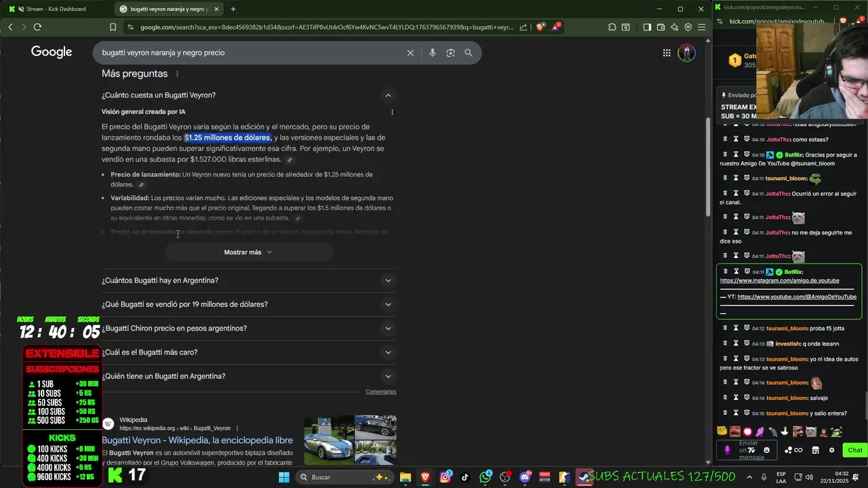868x488 pixels.
Task: Open amigo.de.youtube Instagram link in chat
Action: [779, 281]
